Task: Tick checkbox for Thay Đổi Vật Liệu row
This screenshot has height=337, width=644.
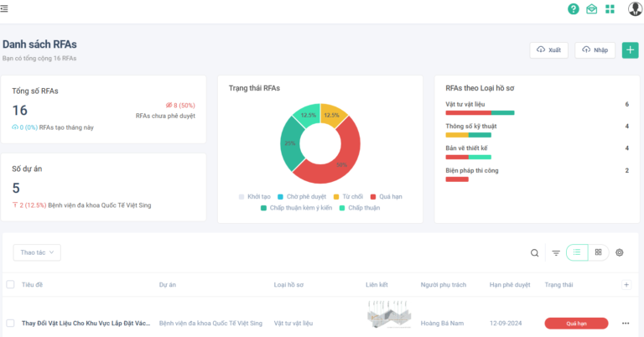Action: 10,324
